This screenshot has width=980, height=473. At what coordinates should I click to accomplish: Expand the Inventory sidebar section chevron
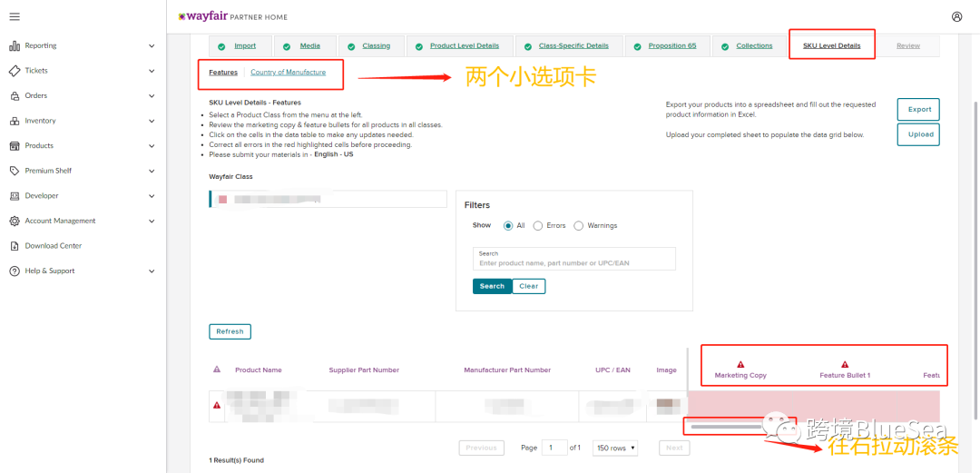tap(152, 121)
